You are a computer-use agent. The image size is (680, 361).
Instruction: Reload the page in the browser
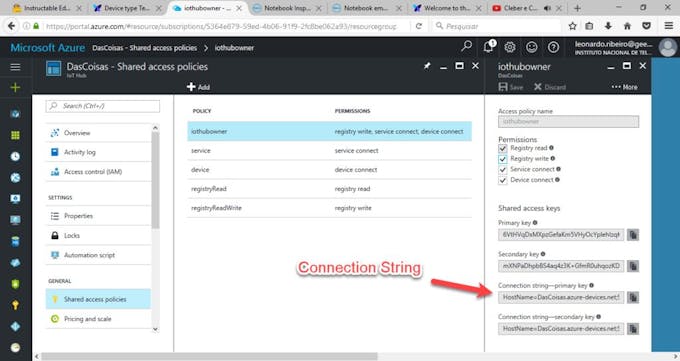point(418,26)
